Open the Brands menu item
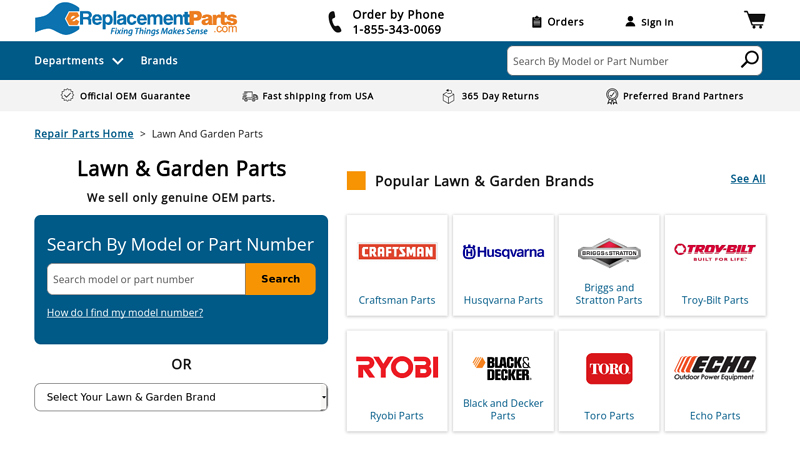The width and height of the screenshot is (800, 450). [159, 61]
